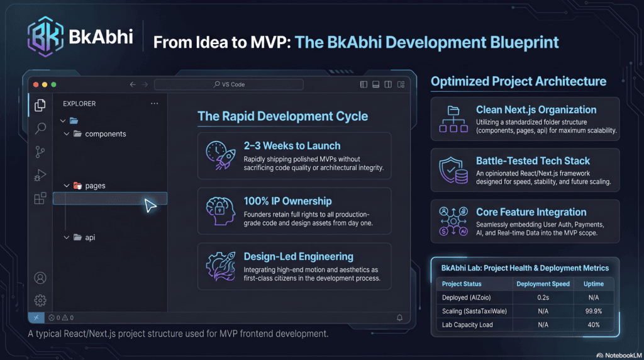Click the shield and database icon
Viewport: 644px width, 360px height.
[453, 170]
